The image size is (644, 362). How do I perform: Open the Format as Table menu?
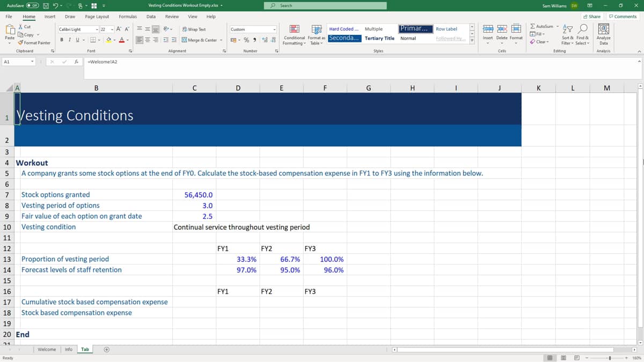point(317,34)
